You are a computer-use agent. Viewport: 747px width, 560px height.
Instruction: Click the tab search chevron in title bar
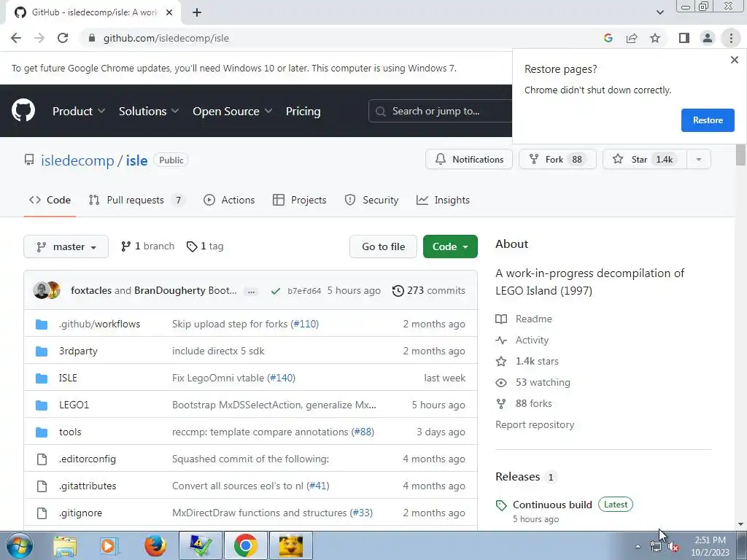(659, 12)
